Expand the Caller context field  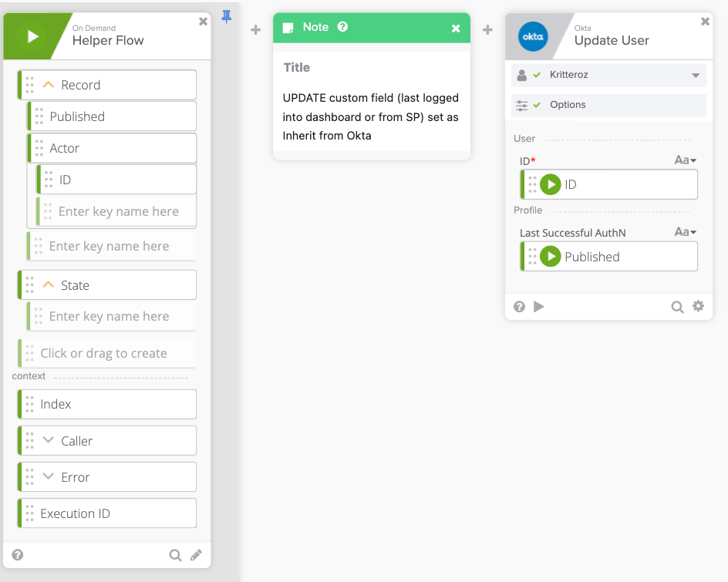click(48, 441)
